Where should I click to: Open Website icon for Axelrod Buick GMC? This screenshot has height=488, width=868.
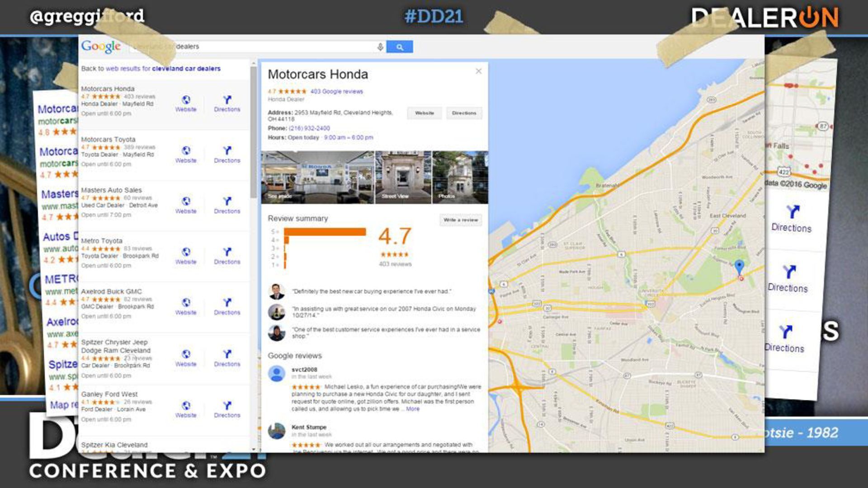186,302
